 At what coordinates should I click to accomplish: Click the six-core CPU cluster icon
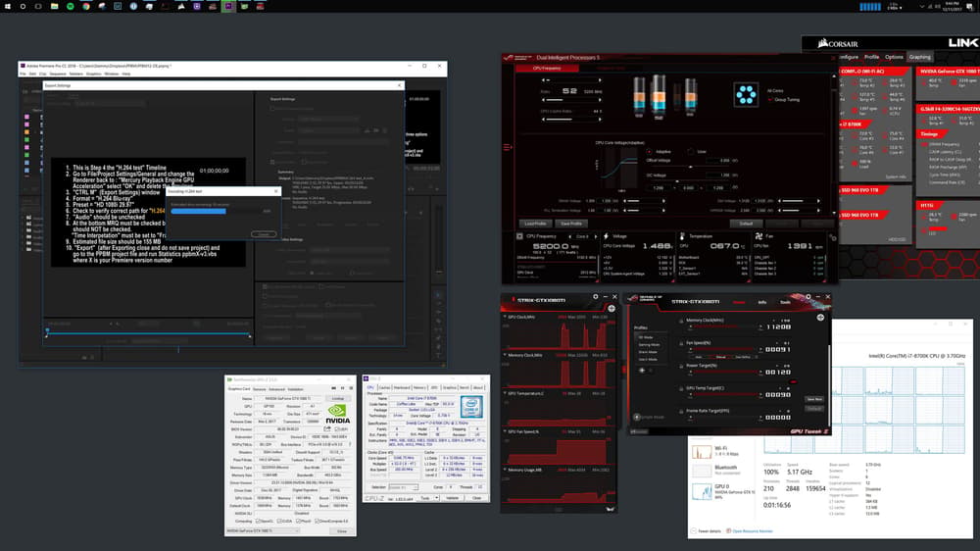click(746, 95)
